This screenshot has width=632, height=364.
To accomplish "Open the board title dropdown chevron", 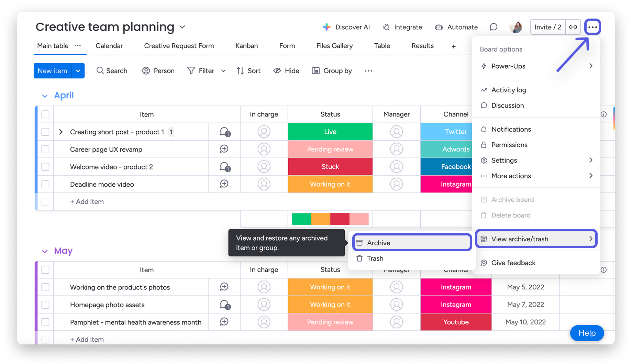I will pos(182,27).
